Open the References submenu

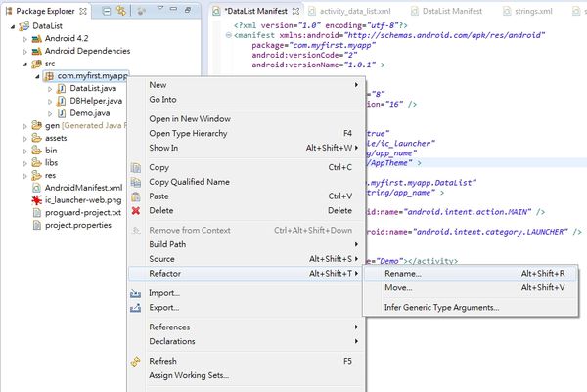point(248,327)
